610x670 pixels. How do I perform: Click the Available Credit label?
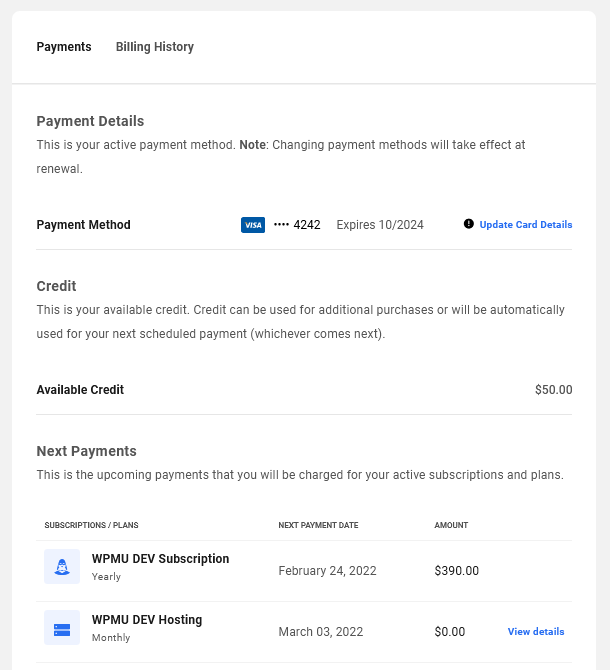(x=80, y=390)
